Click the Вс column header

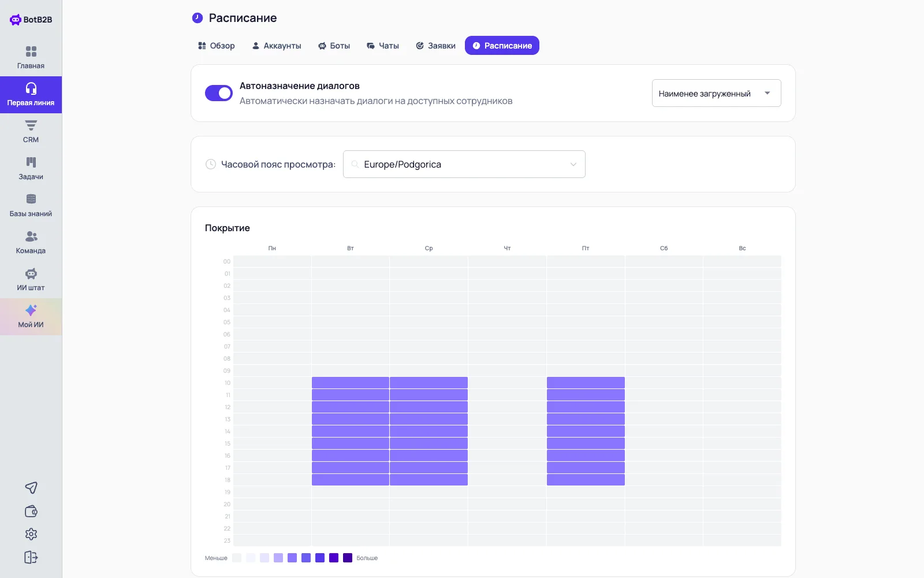743,248
